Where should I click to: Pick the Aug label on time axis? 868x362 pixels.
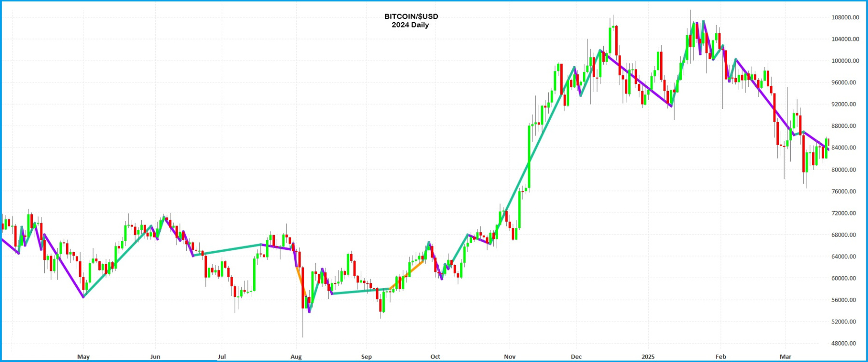(x=296, y=357)
